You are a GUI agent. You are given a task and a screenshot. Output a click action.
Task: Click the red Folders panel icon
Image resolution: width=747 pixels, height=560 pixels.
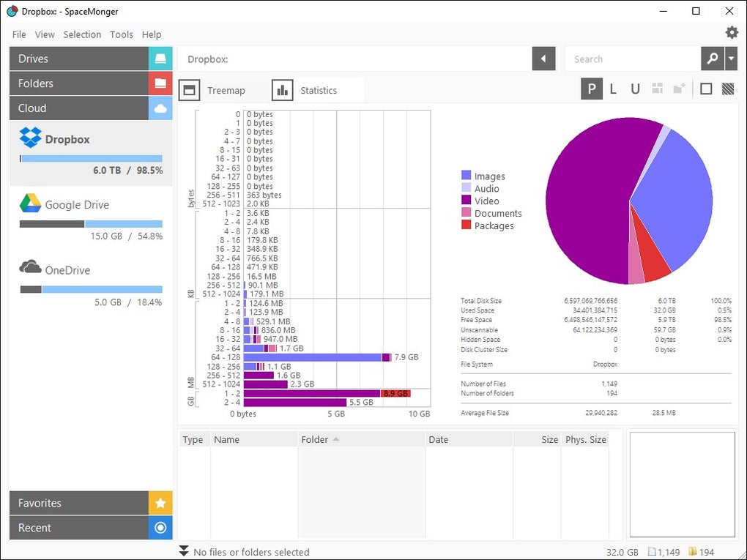click(x=160, y=83)
